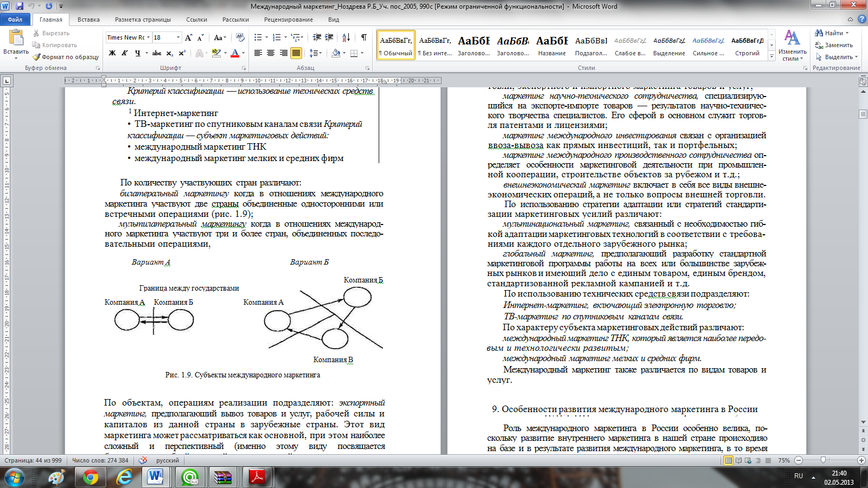Viewport: 868px width, 488px height.
Task: Toggle Underline formatting (Ч)
Action: [137, 53]
